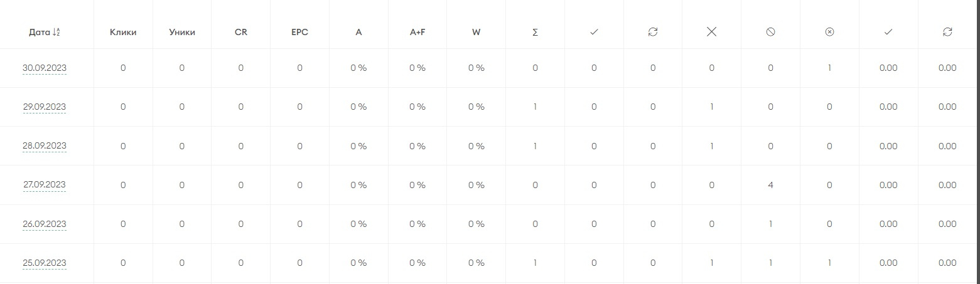Screen dimensions: 980x284
Task: Open the 29.09.2023 date link
Action: click(45, 107)
